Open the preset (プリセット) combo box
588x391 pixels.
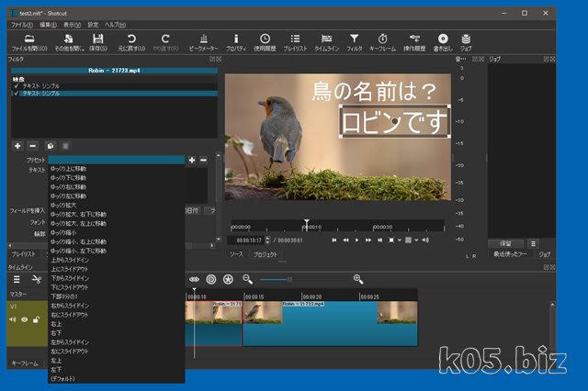point(116,161)
